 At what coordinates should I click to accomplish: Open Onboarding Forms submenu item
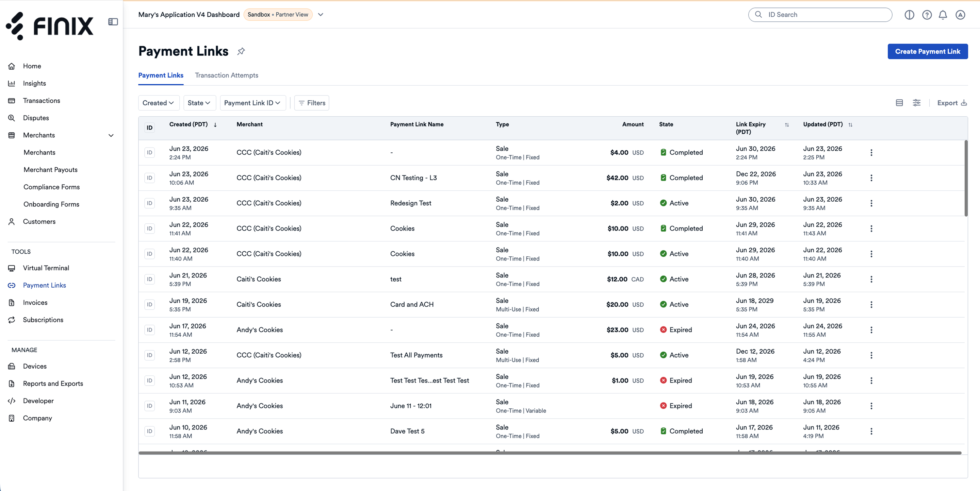pos(51,204)
